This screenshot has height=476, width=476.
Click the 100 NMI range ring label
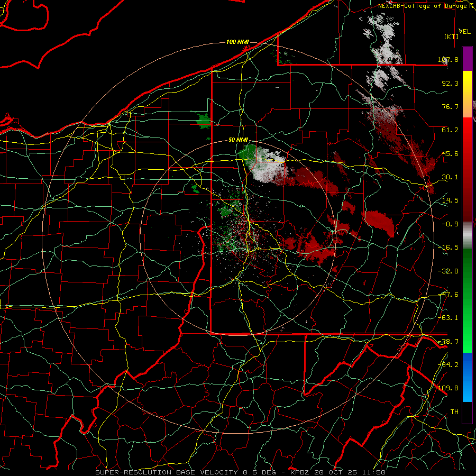point(237,42)
